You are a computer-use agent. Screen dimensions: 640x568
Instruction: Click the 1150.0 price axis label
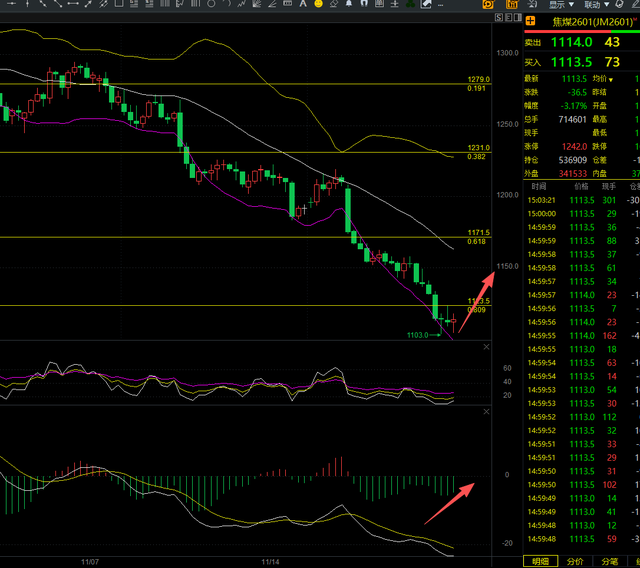tap(507, 266)
